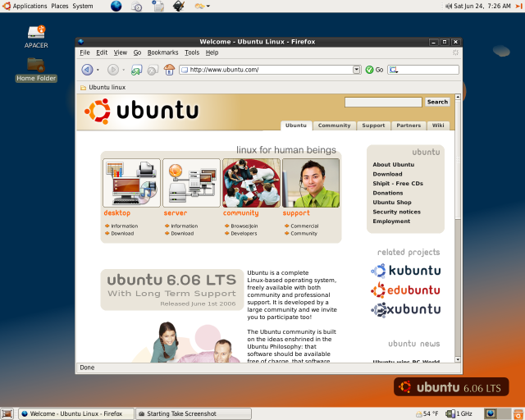Click the Forward navigation arrow

pos(113,70)
